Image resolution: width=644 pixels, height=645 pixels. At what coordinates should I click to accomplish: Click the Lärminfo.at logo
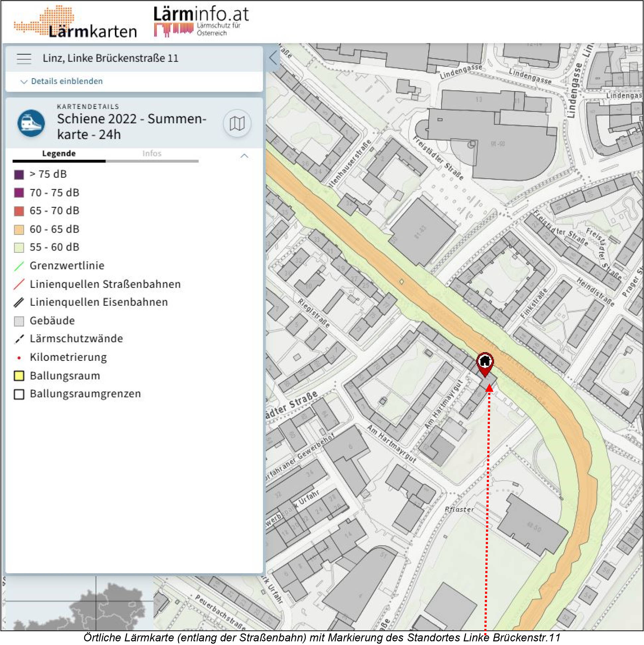(x=201, y=21)
